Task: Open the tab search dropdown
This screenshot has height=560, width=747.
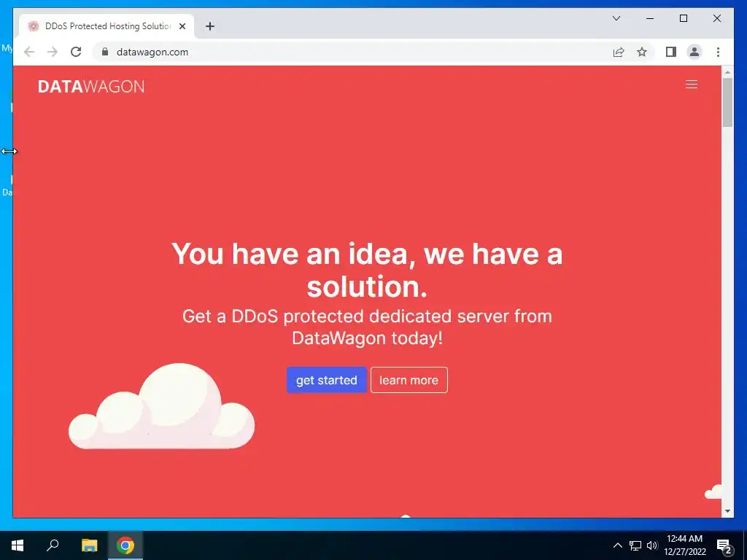Action: 616,18
